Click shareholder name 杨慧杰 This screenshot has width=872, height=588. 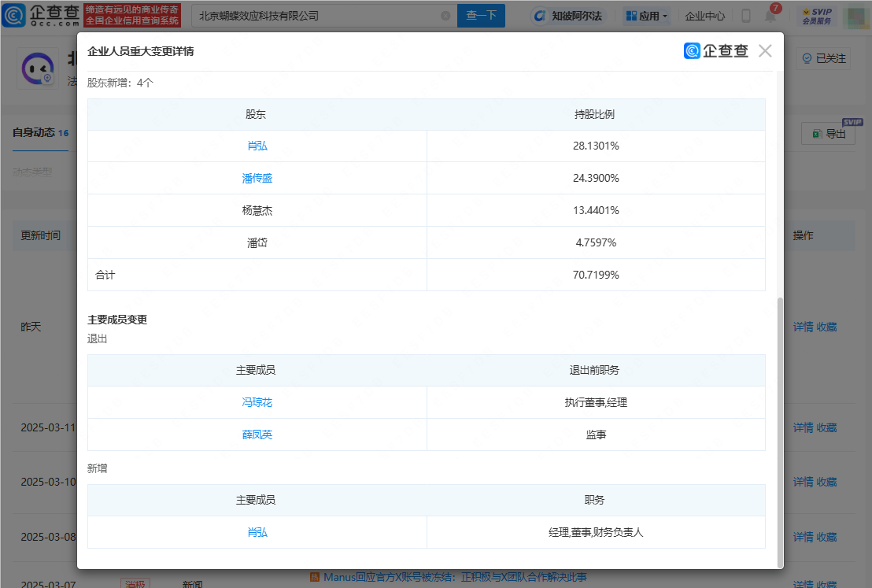click(257, 210)
